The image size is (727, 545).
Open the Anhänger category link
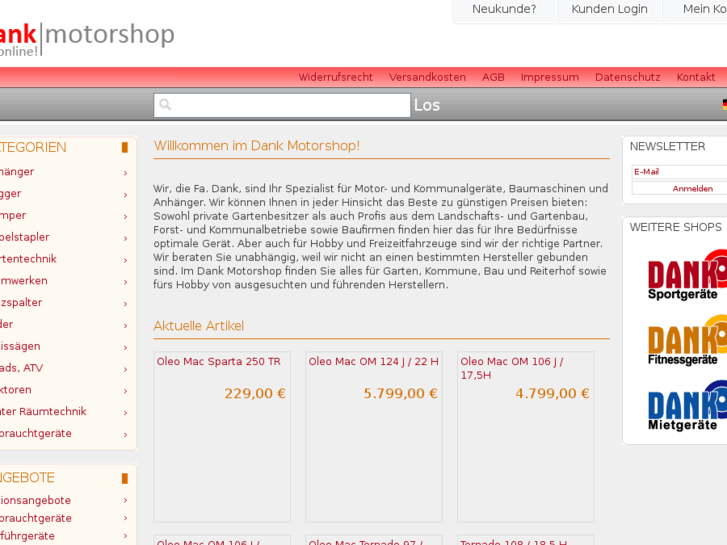click(17, 172)
